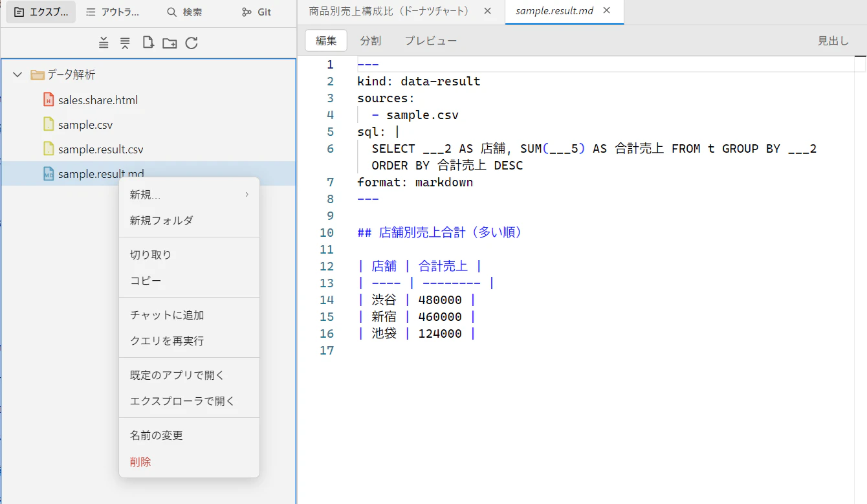Choose 既定のアプリで開く from context menu

[189, 375]
